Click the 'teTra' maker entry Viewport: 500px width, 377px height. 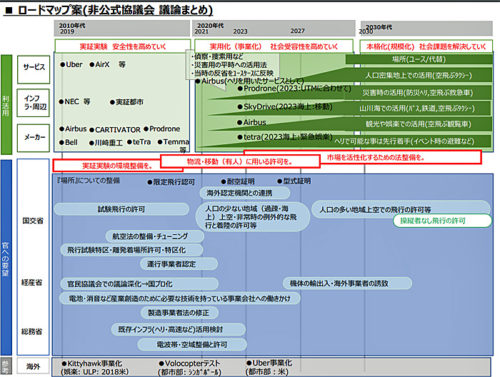click(x=139, y=142)
